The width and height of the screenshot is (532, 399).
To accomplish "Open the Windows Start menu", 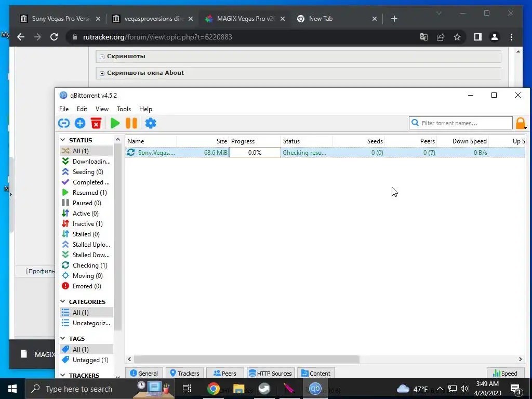I will coord(12,389).
